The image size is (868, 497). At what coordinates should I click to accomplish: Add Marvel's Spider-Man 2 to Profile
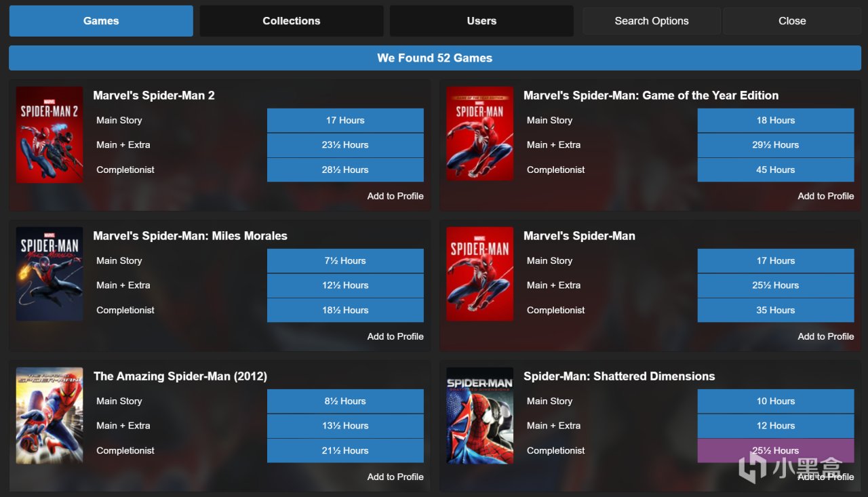(x=395, y=196)
